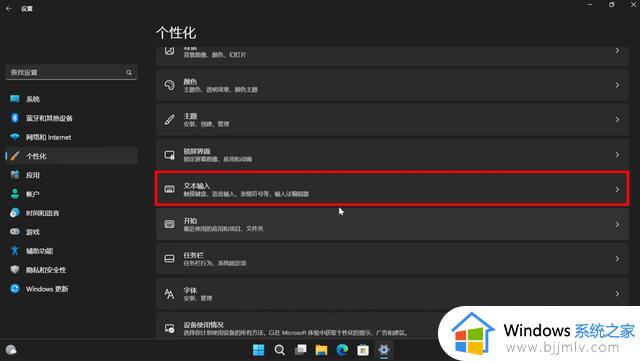Select 个性化 in the sidebar
The image size is (640, 361).
[x=71, y=156]
